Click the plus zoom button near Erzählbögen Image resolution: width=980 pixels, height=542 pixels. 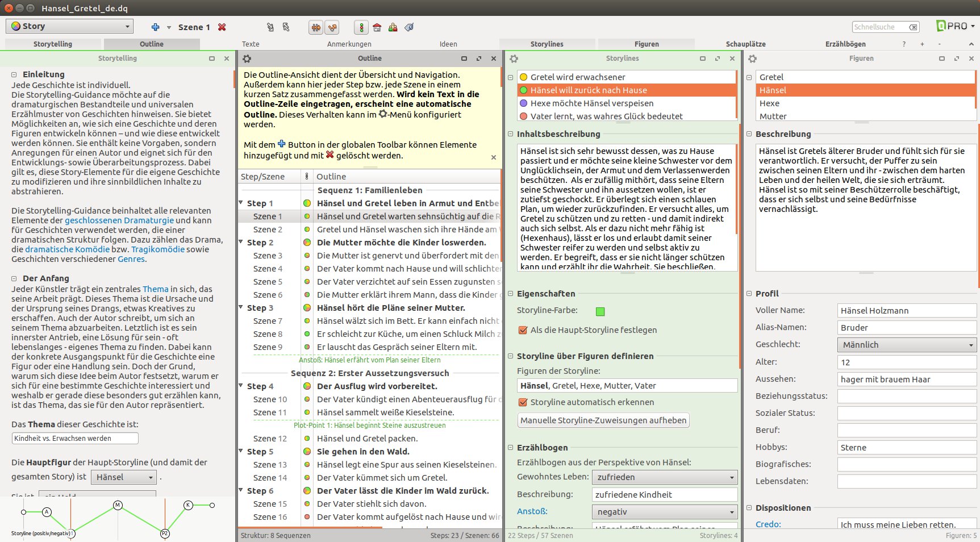click(922, 44)
